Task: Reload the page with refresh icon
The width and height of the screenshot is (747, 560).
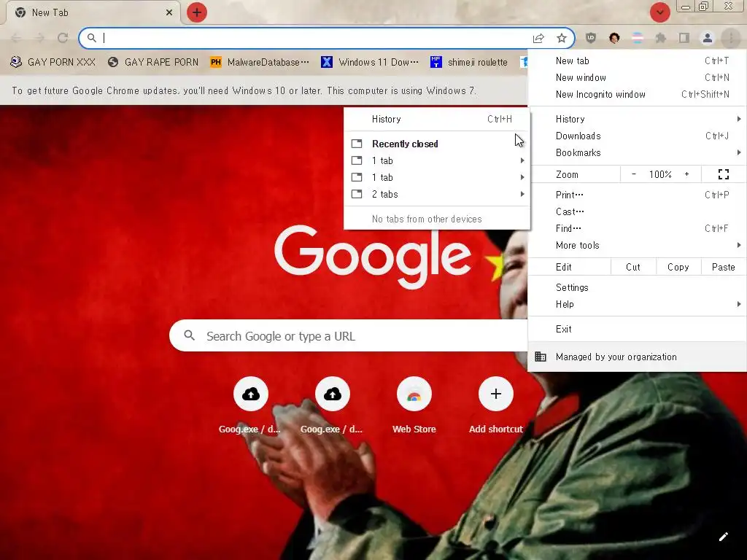Action: [x=63, y=38]
